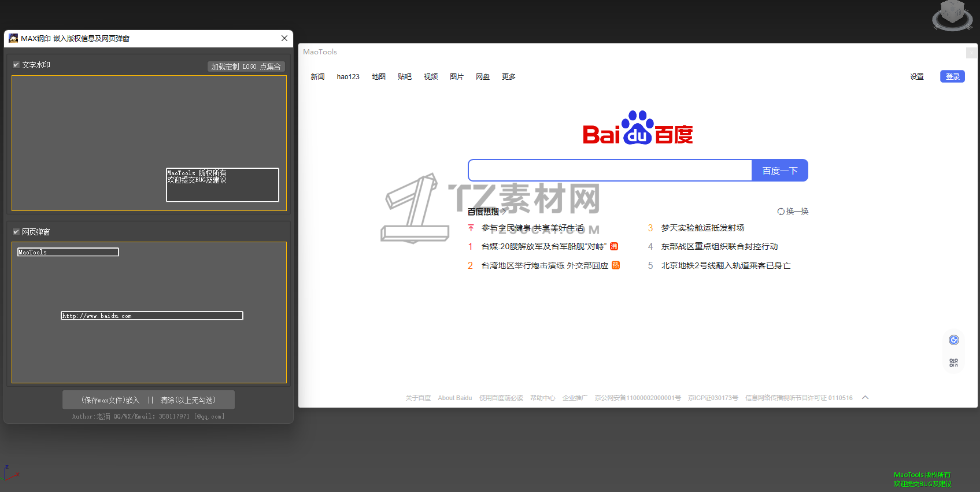Refresh hot searches with 换一换
Viewport: 980px width, 492px height.
click(x=793, y=211)
